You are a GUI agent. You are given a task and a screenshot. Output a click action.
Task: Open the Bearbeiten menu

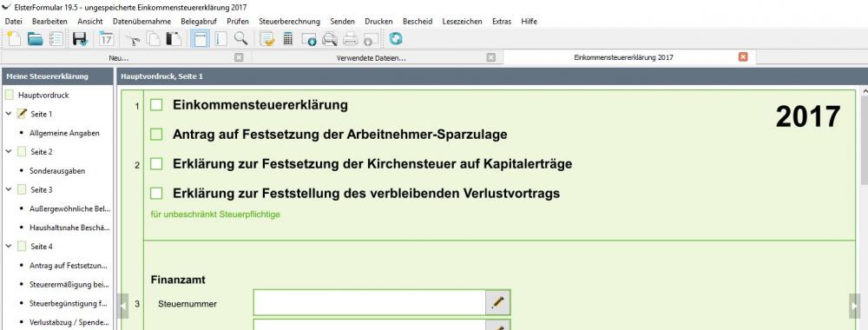49,21
